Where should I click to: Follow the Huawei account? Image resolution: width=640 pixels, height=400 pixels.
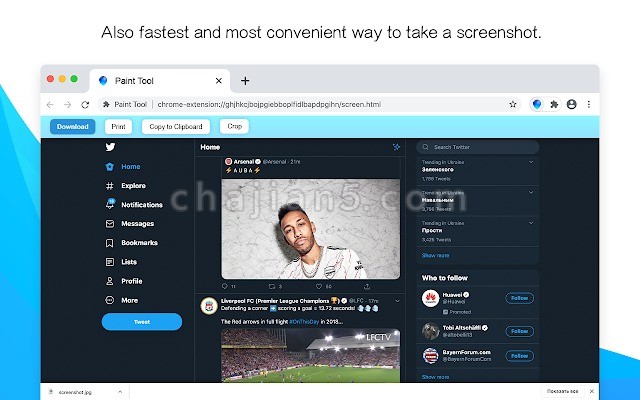pyautogui.click(x=519, y=298)
